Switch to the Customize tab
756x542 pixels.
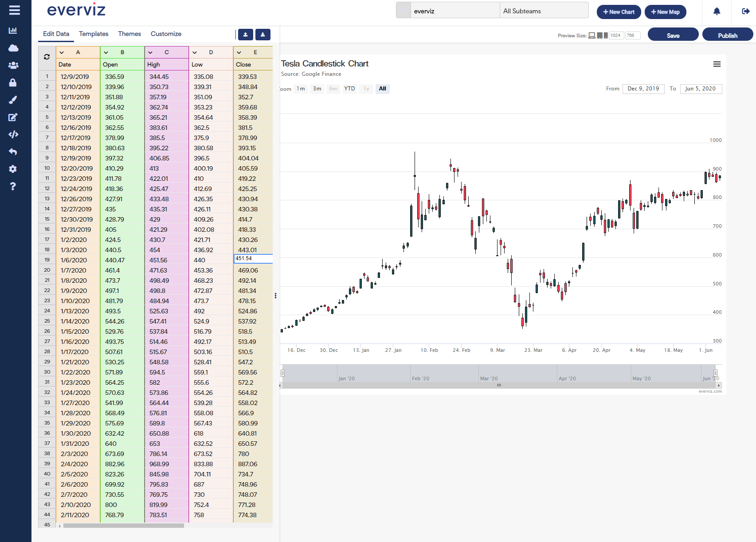(x=166, y=34)
